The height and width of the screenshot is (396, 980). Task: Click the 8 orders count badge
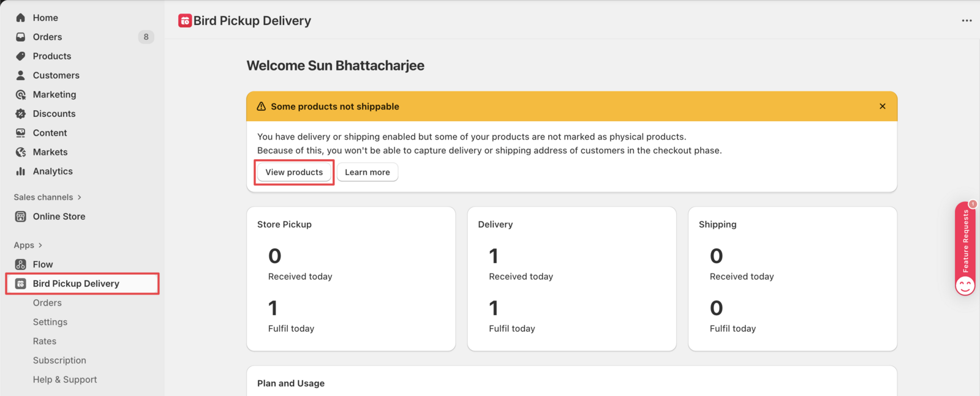click(146, 37)
